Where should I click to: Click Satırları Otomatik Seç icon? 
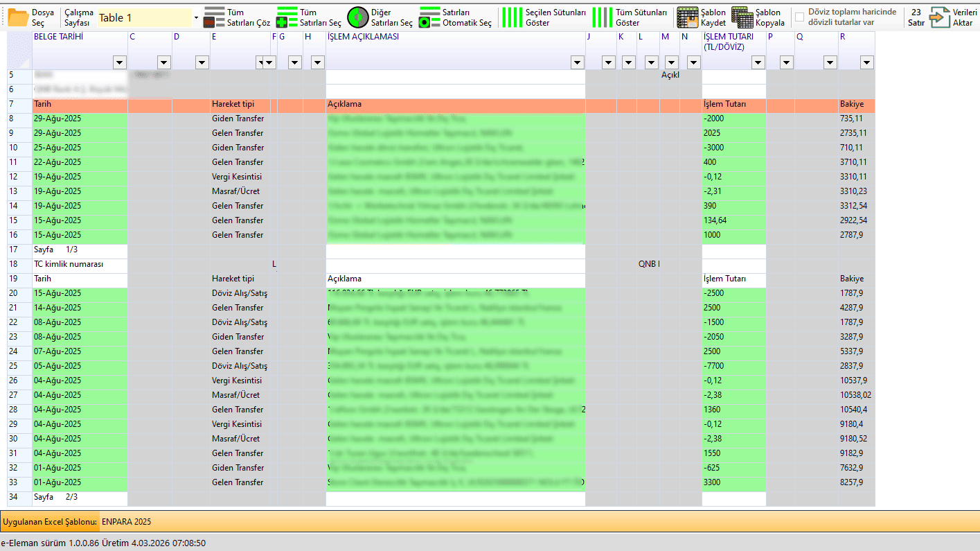tap(429, 17)
